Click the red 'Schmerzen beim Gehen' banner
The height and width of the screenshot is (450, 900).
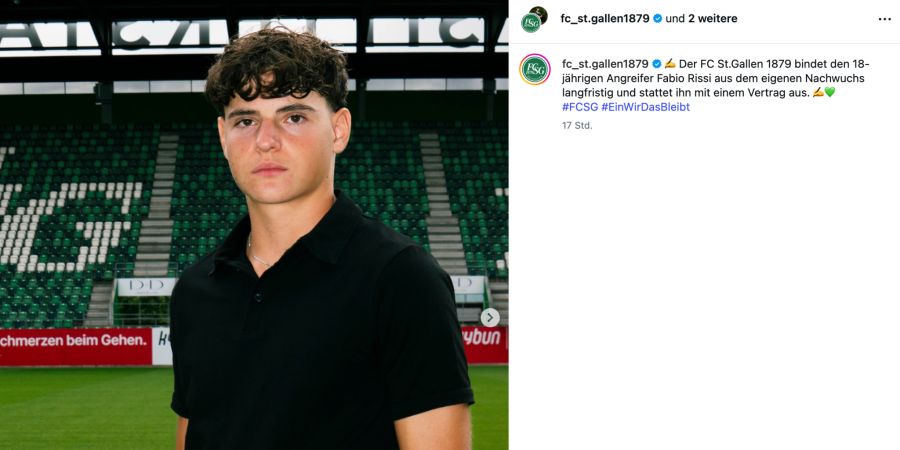pyautogui.click(x=76, y=346)
